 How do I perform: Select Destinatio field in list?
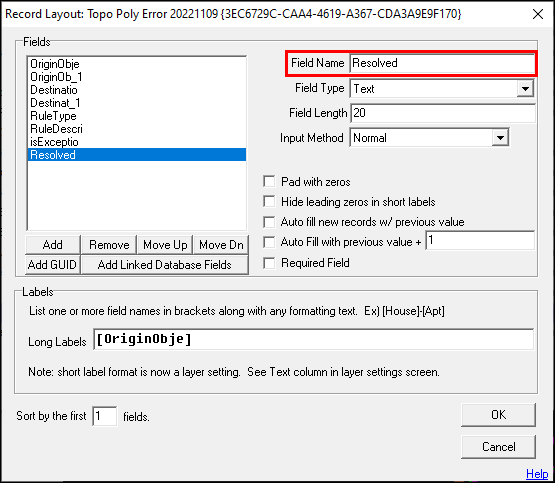pyautogui.click(x=137, y=90)
